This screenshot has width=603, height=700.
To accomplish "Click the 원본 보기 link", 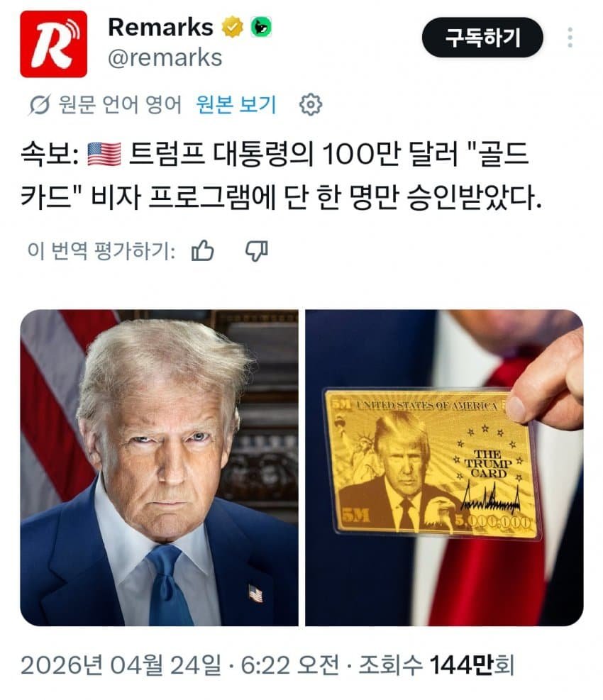I will 236,105.
